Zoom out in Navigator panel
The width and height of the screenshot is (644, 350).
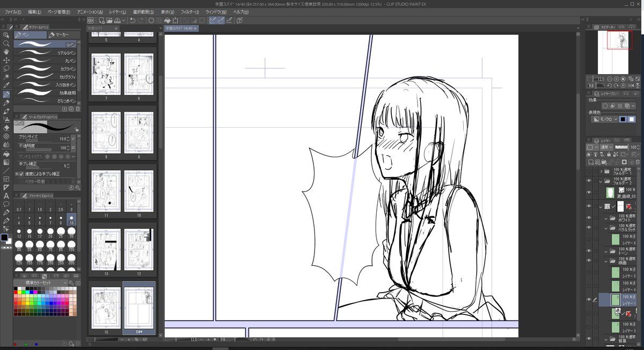[611, 78]
